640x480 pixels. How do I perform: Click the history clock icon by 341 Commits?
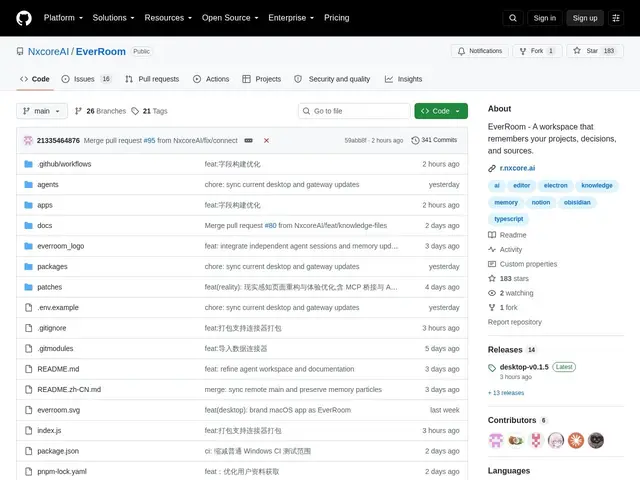pyautogui.click(x=415, y=140)
